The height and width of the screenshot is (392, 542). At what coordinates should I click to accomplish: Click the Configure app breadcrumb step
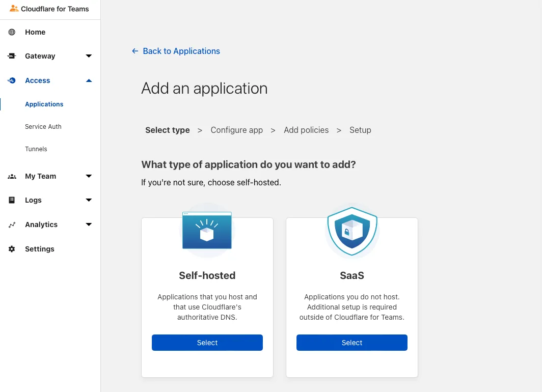pyautogui.click(x=236, y=130)
